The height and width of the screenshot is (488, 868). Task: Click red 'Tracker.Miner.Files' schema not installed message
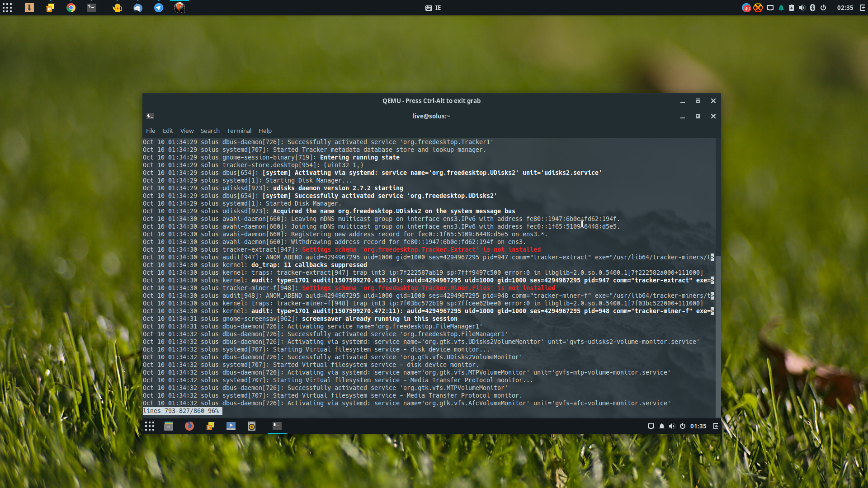[x=429, y=288]
